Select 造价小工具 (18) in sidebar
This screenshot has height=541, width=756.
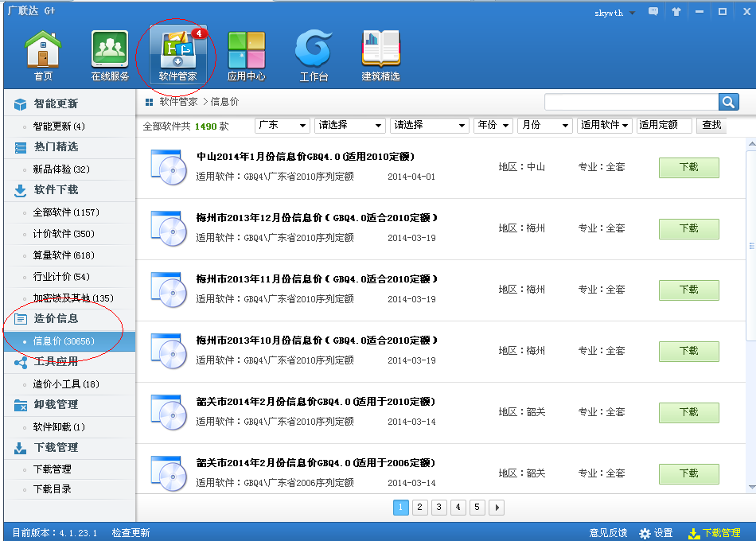[x=66, y=384]
